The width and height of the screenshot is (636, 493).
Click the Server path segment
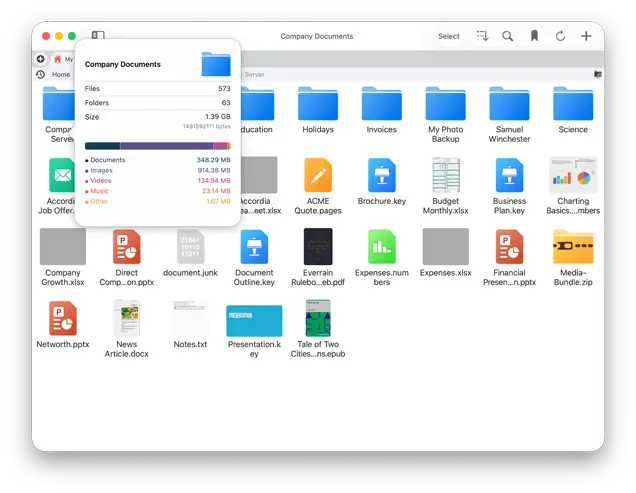tap(254, 75)
